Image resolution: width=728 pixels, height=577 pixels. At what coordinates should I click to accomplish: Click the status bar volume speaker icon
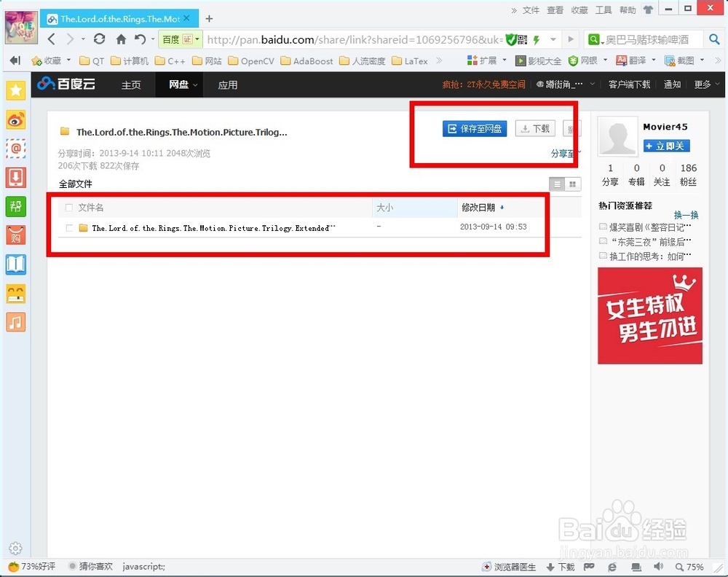(x=658, y=566)
